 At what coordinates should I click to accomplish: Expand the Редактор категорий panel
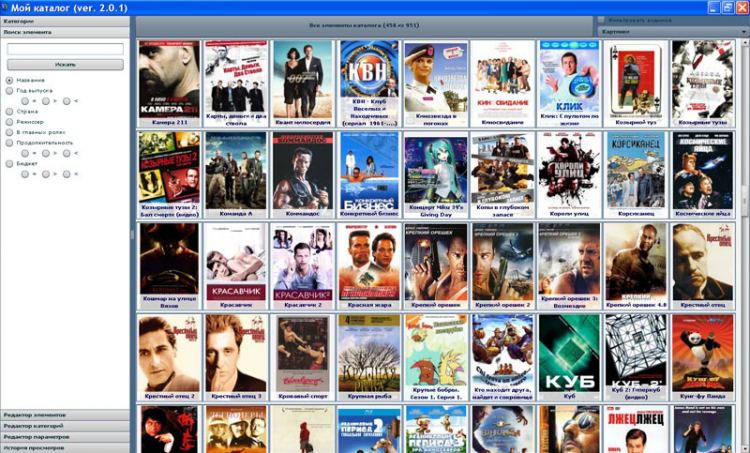click(65, 426)
